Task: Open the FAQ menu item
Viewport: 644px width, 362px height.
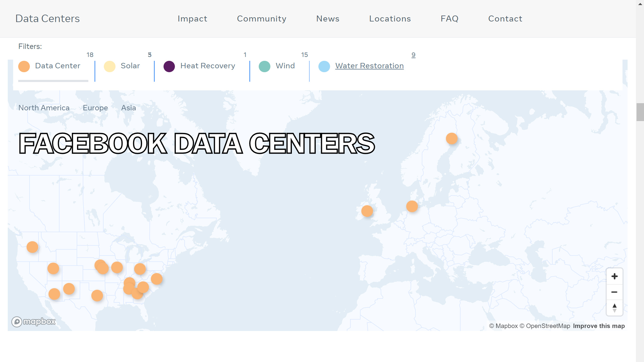Action: click(449, 18)
